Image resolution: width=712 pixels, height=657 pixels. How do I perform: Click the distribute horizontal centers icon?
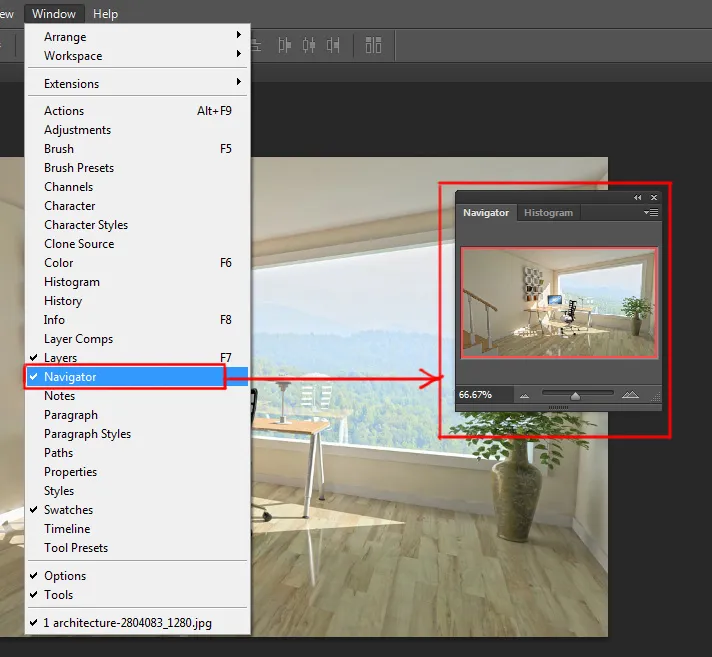[x=309, y=45]
